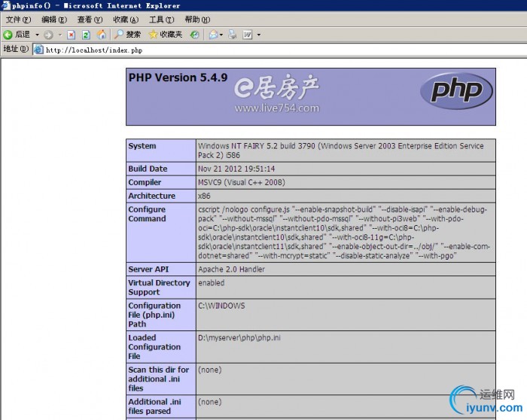527x420 pixels.
Task: Click the PHP logo in the header
Action: pyautogui.click(x=456, y=91)
